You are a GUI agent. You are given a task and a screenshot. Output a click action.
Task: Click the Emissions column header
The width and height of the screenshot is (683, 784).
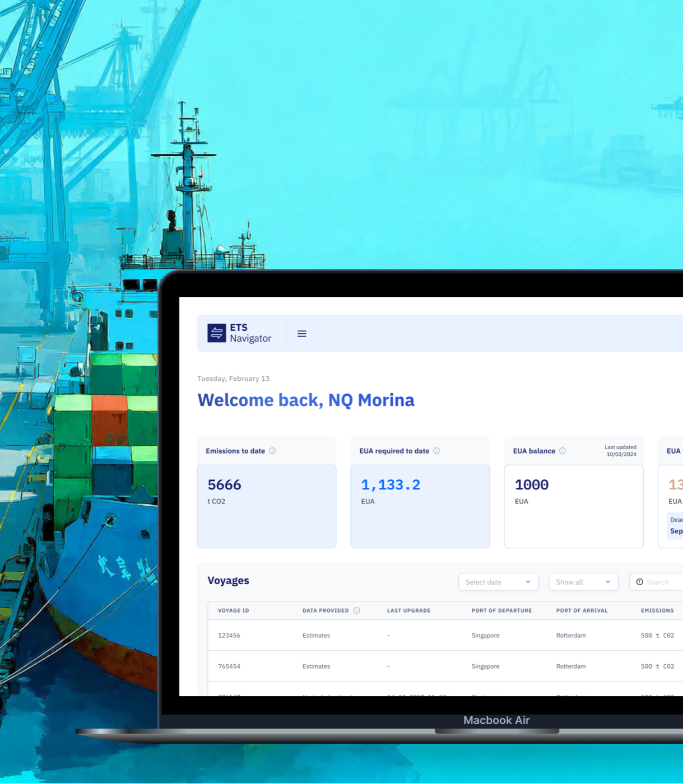657,610
